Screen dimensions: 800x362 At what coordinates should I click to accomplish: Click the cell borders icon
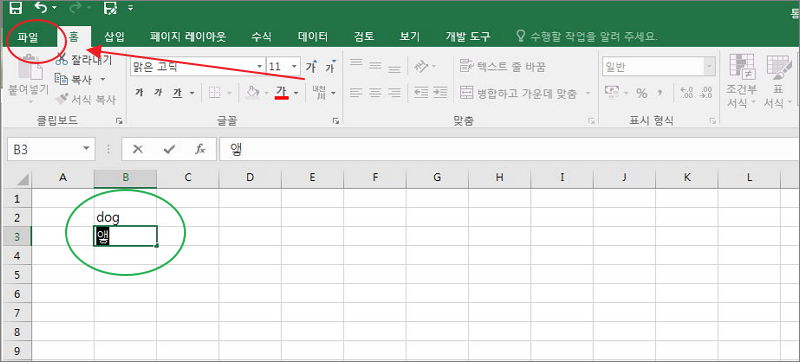pyautogui.click(x=215, y=93)
